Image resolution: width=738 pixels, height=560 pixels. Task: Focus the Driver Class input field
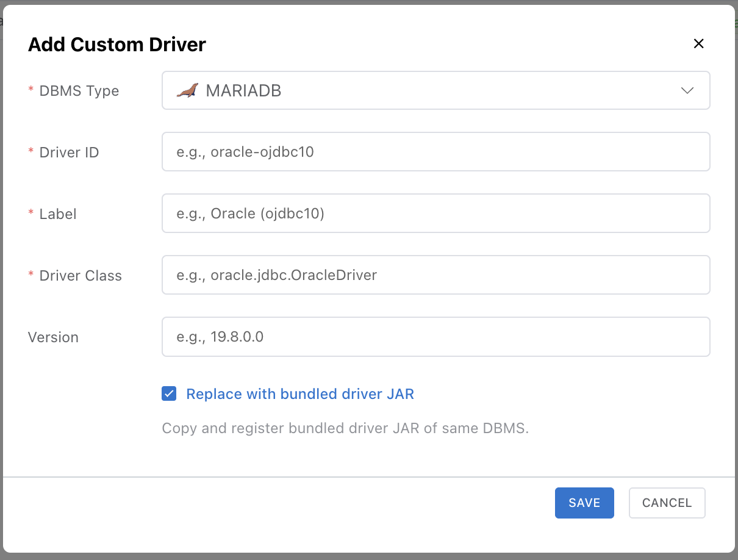click(x=435, y=275)
